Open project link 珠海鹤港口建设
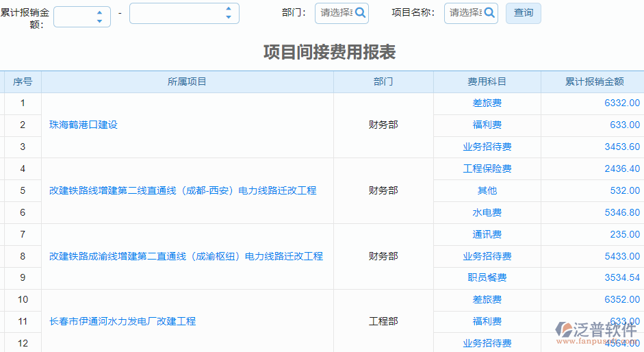The width and height of the screenshot is (644, 352). tap(83, 125)
